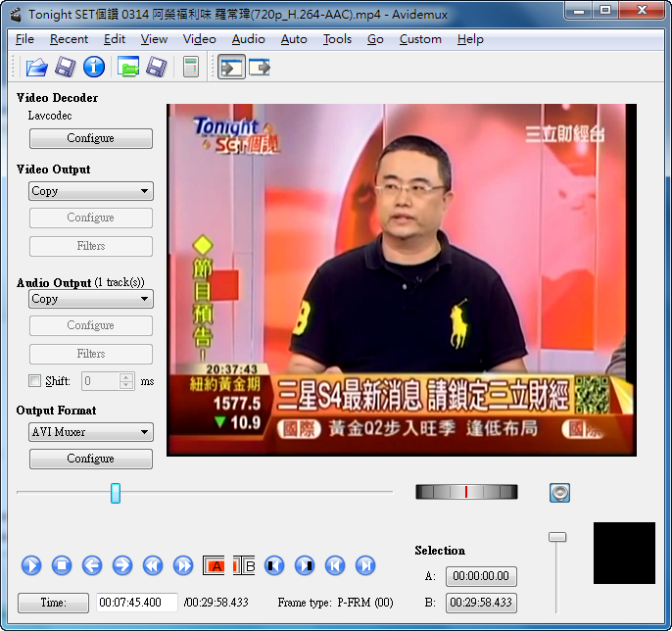Click selection A time 00:00:00.00 button
This screenshot has width=672, height=631.
click(481, 576)
